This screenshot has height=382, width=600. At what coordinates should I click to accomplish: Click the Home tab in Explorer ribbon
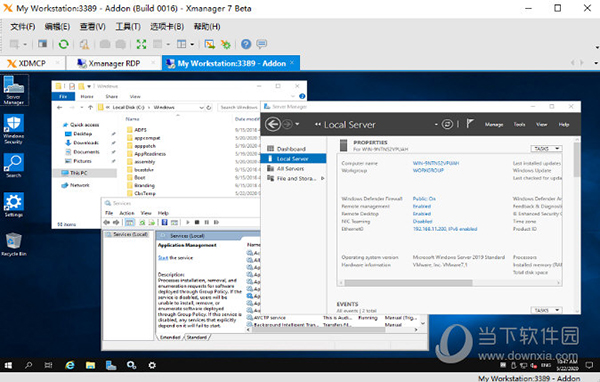tap(87, 96)
